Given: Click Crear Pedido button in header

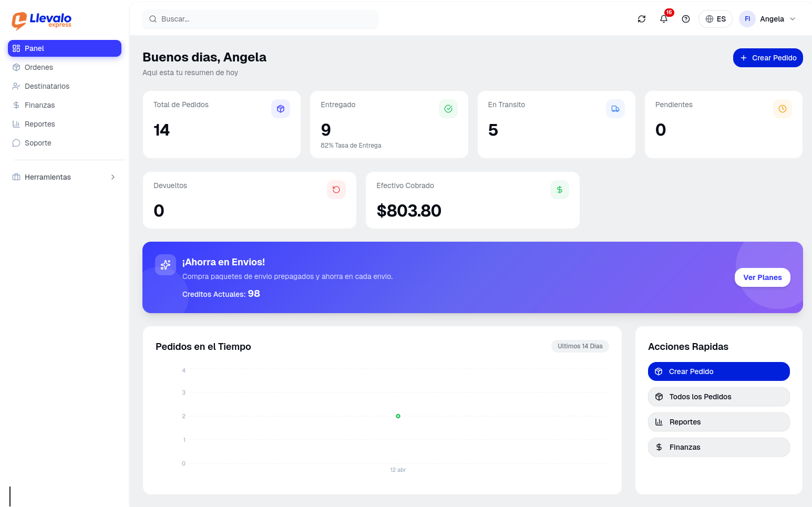Looking at the screenshot, I should coord(767,58).
